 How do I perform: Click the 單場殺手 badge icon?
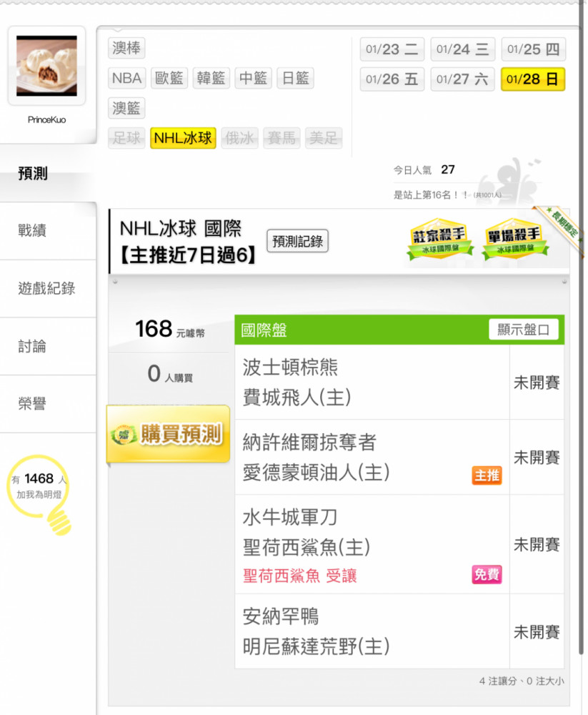coord(515,240)
